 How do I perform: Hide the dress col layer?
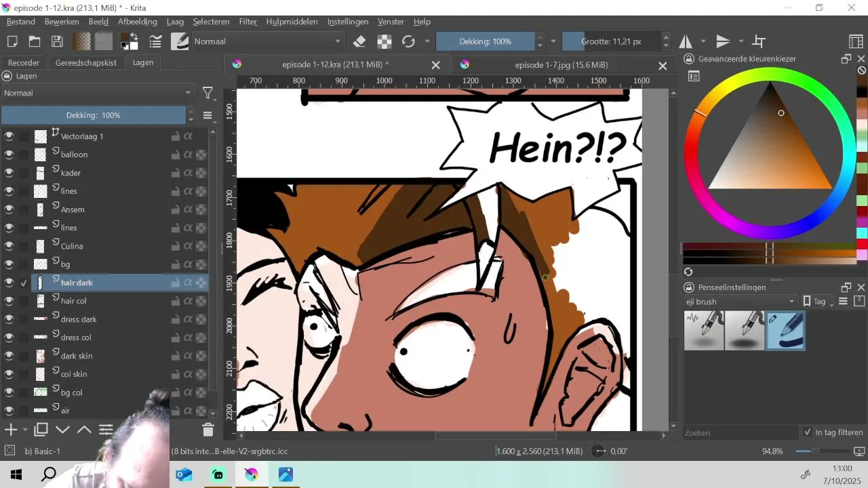tap(9, 338)
